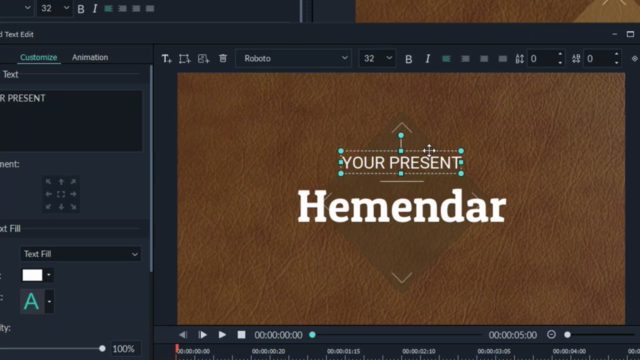Screen dimensions: 640x360
Task: Increase line spacing with up arrow
Action: tap(560, 55)
